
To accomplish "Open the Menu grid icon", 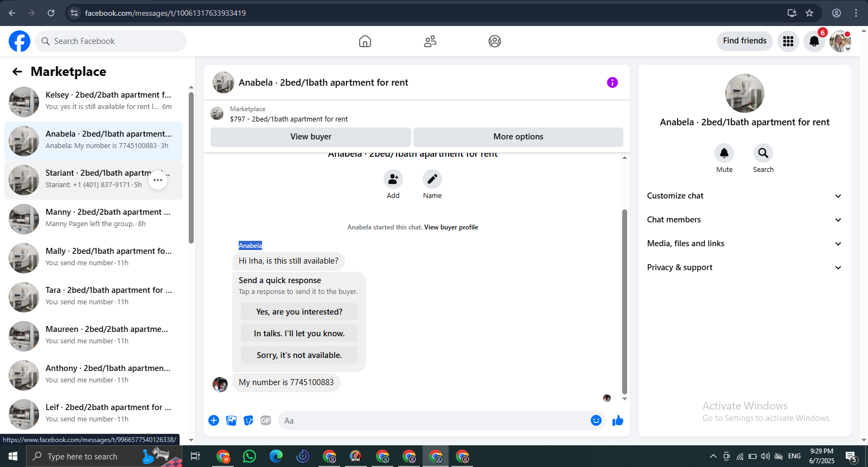I will click(x=788, y=41).
